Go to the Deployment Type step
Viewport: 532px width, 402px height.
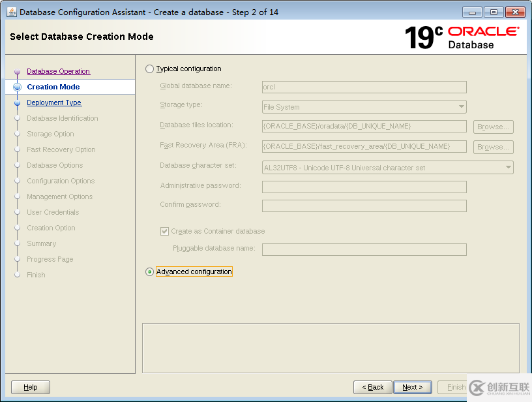pyautogui.click(x=54, y=102)
